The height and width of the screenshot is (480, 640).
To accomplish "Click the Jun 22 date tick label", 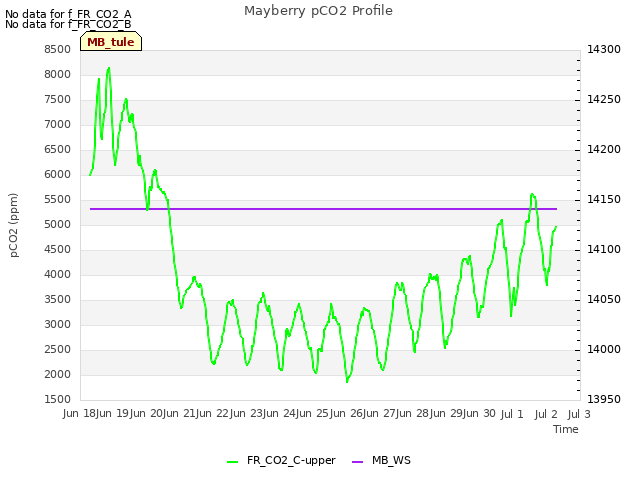I will pos(214,414).
